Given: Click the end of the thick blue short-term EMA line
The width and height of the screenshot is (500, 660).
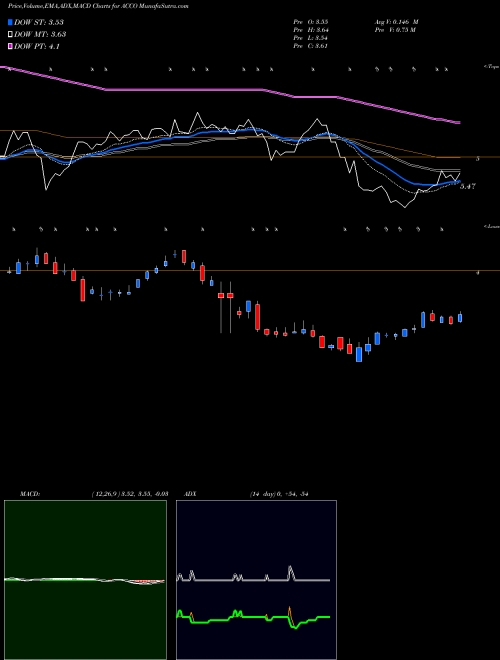Looking at the screenshot, I should (x=458, y=181).
